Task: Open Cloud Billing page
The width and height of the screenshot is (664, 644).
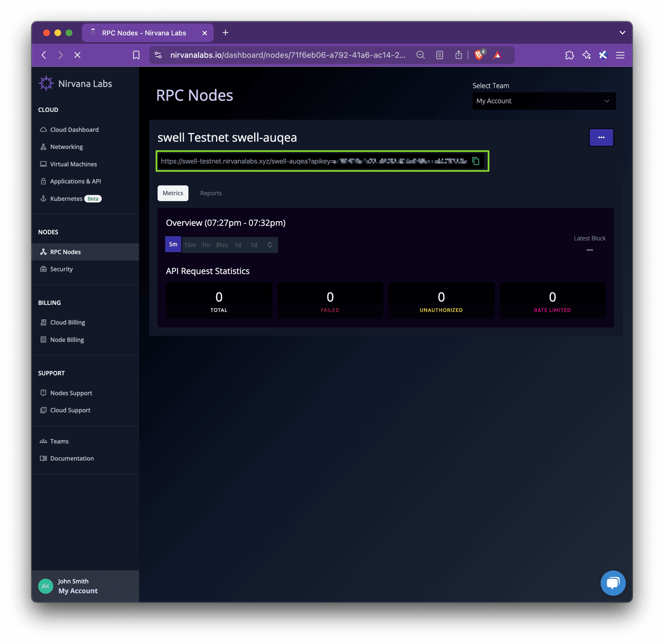Action: tap(85, 322)
